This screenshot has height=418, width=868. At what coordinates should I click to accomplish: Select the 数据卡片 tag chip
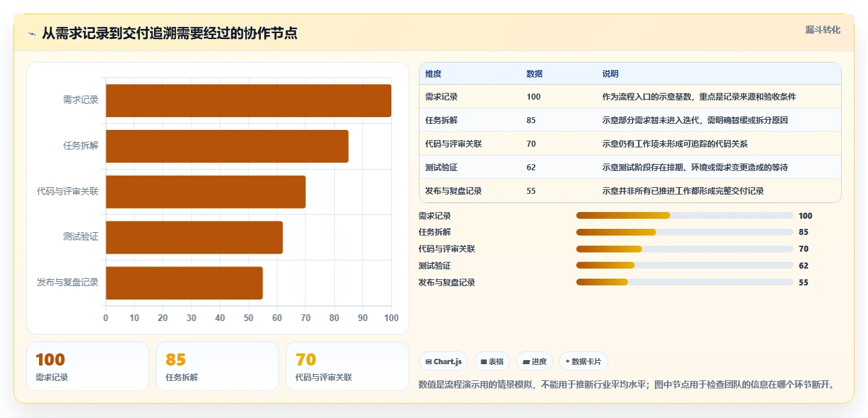pyautogui.click(x=583, y=361)
